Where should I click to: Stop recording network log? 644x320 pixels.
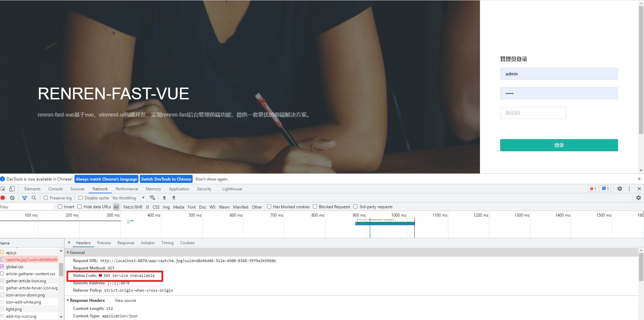pos(3,198)
